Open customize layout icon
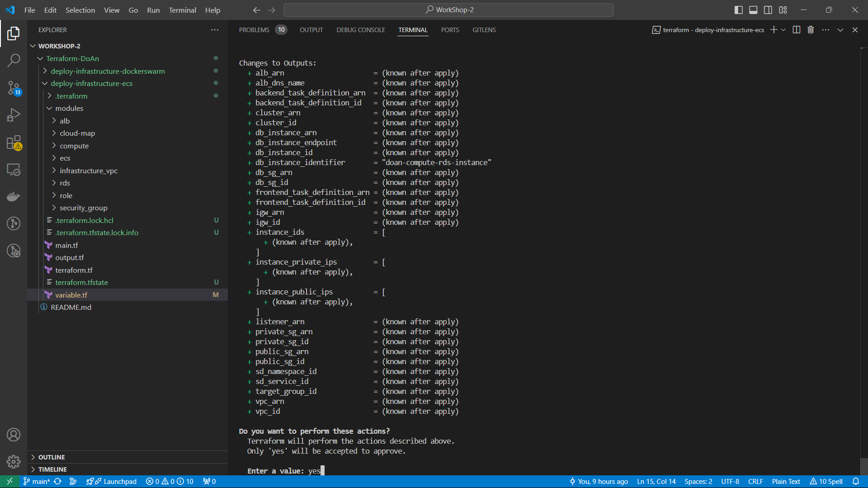 (783, 10)
